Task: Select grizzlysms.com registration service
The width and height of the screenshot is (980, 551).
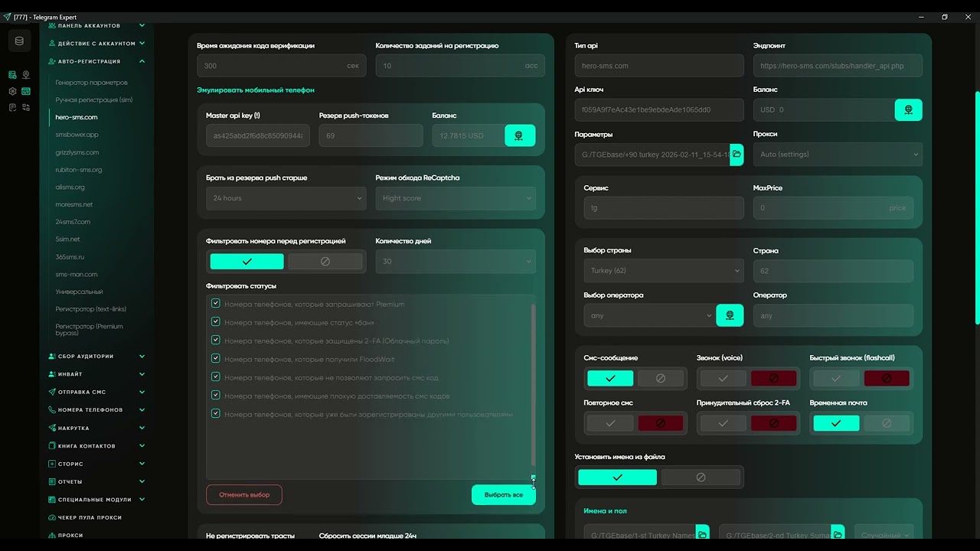Action: [77, 152]
